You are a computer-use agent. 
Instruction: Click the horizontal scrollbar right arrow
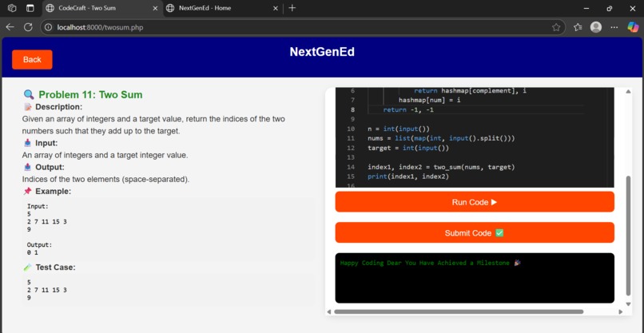[x=620, y=311]
